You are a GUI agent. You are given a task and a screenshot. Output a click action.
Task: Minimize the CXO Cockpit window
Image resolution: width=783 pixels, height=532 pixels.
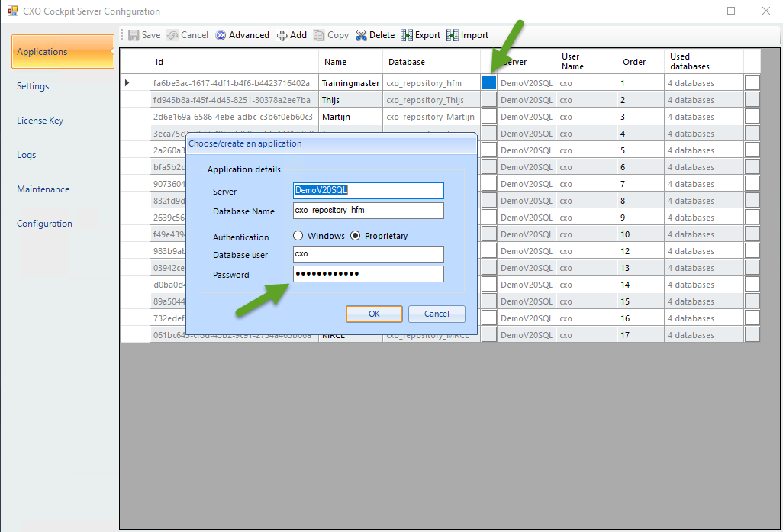(697, 11)
